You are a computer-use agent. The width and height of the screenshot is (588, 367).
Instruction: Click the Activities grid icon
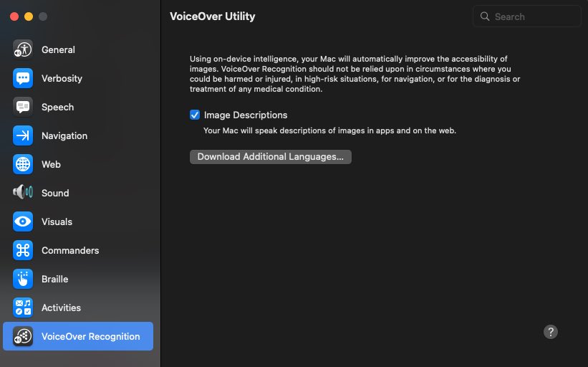(x=23, y=308)
